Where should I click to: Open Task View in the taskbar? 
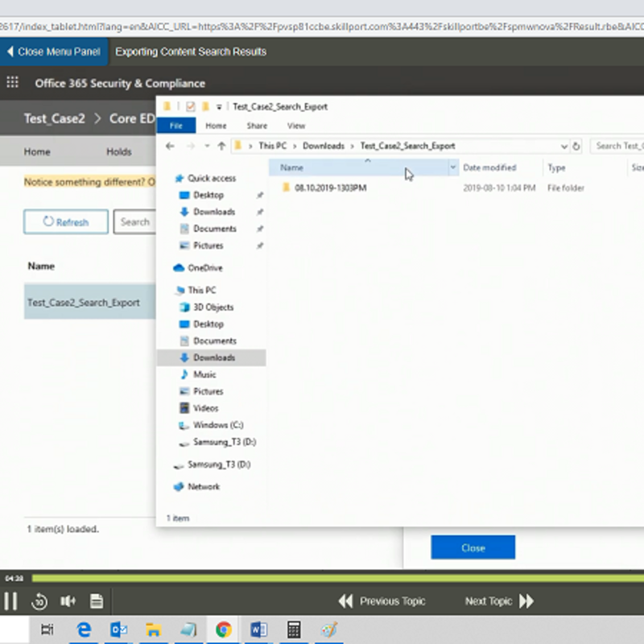point(47,630)
